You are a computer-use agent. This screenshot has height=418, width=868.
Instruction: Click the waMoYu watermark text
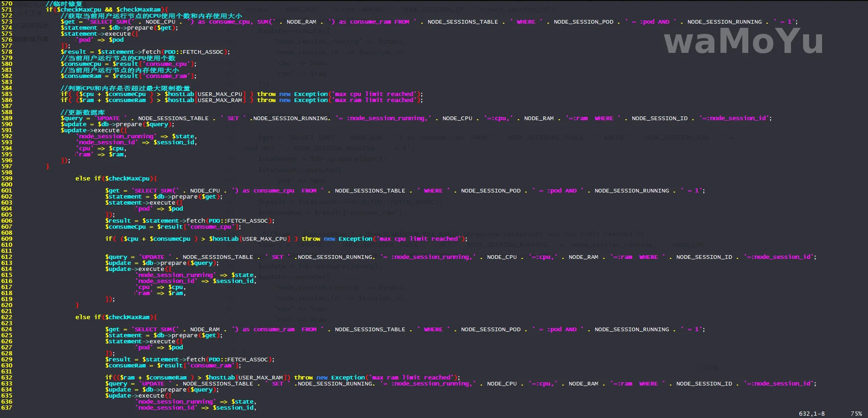click(743, 41)
